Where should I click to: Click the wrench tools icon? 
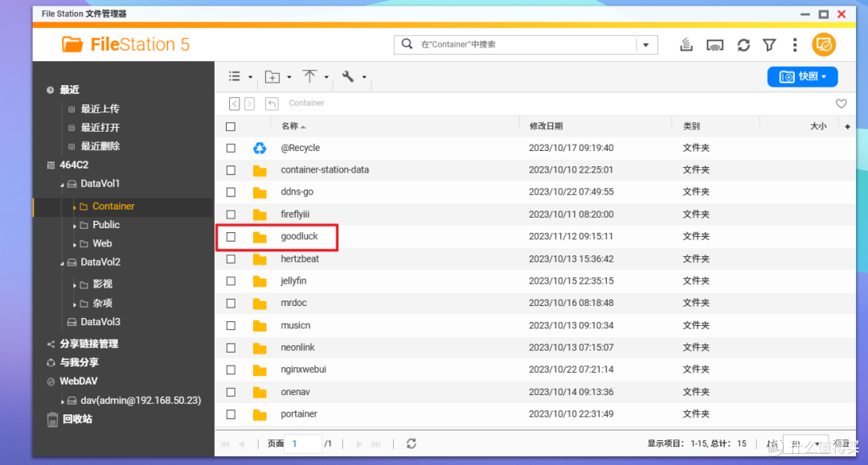(348, 76)
